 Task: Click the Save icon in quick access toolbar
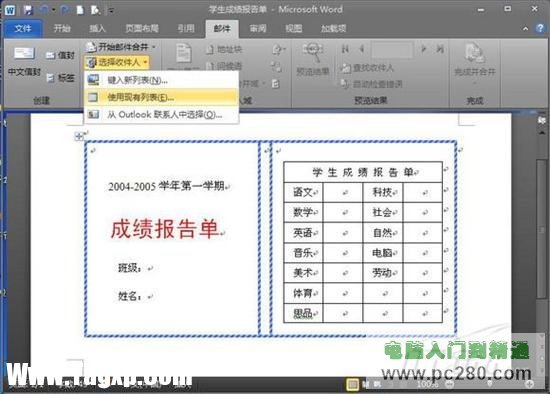coord(28,10)
